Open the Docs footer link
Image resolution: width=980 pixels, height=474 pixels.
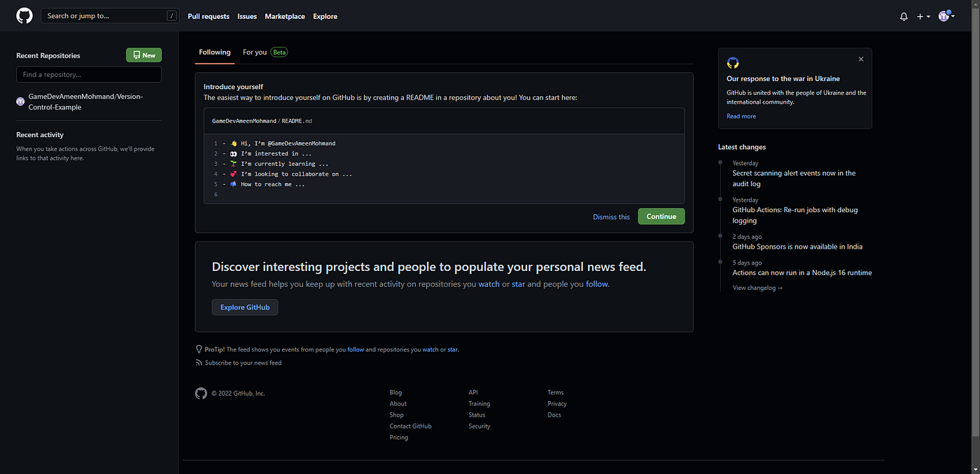(554, 415)
